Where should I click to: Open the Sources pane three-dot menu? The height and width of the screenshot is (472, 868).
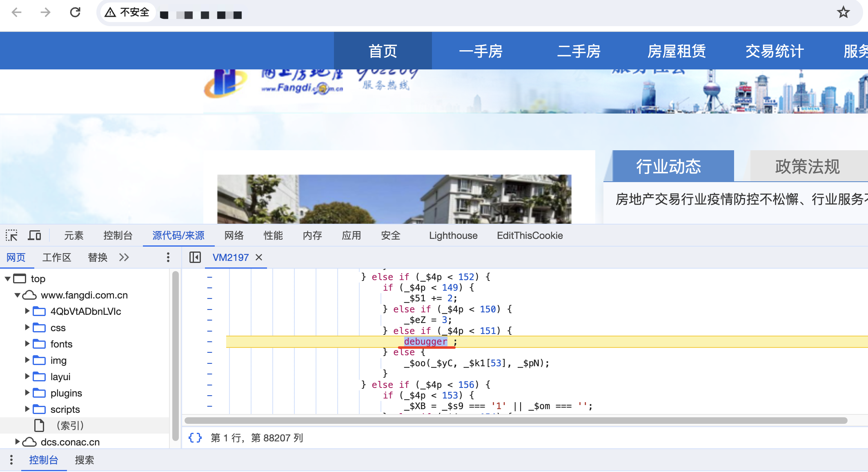[168, 257]
